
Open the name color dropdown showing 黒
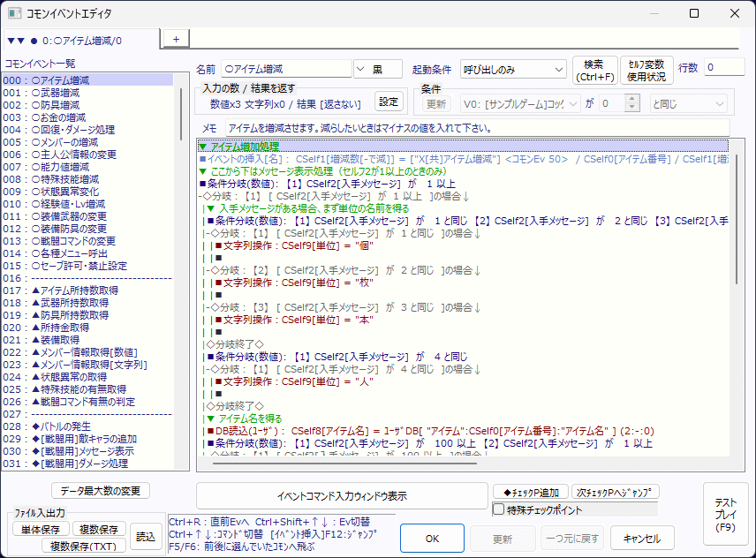[x=377, y=69]
